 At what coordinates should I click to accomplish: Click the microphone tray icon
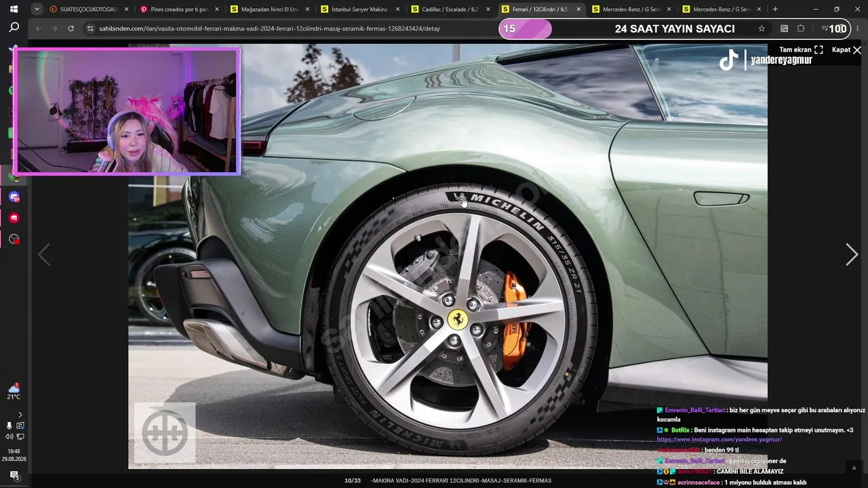[x=9, y=426]
